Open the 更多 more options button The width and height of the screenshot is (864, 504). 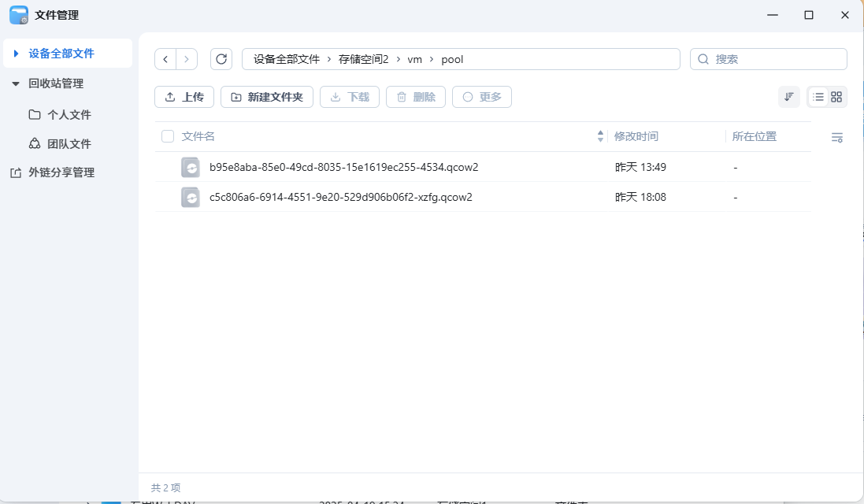(x=481, y=97)
